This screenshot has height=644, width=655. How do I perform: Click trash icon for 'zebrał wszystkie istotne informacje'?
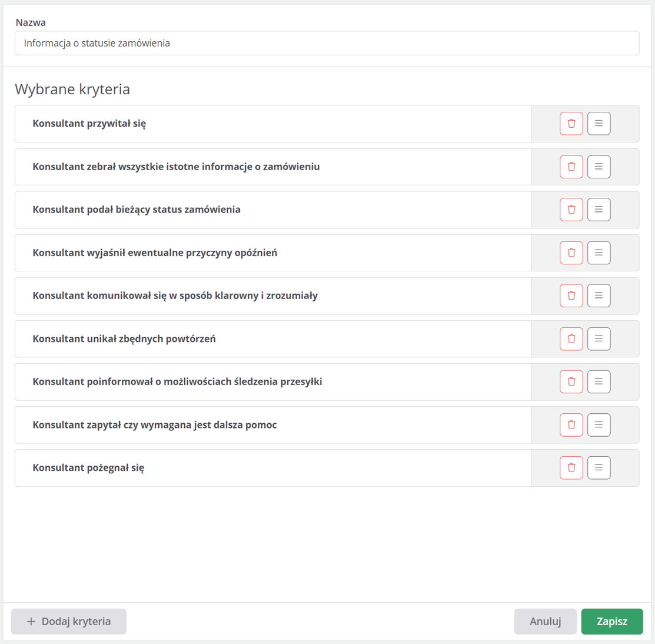coord(571,167)
